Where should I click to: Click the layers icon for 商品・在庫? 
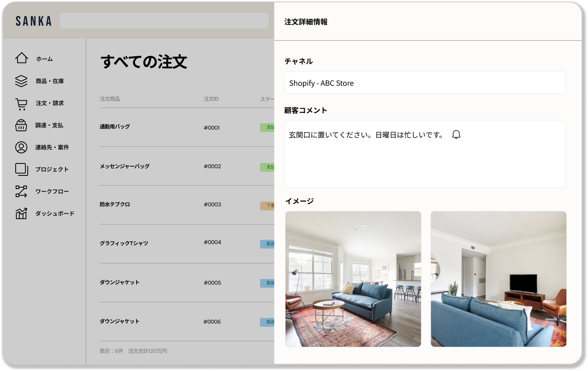pyautogui.click(x=21, y=81)
